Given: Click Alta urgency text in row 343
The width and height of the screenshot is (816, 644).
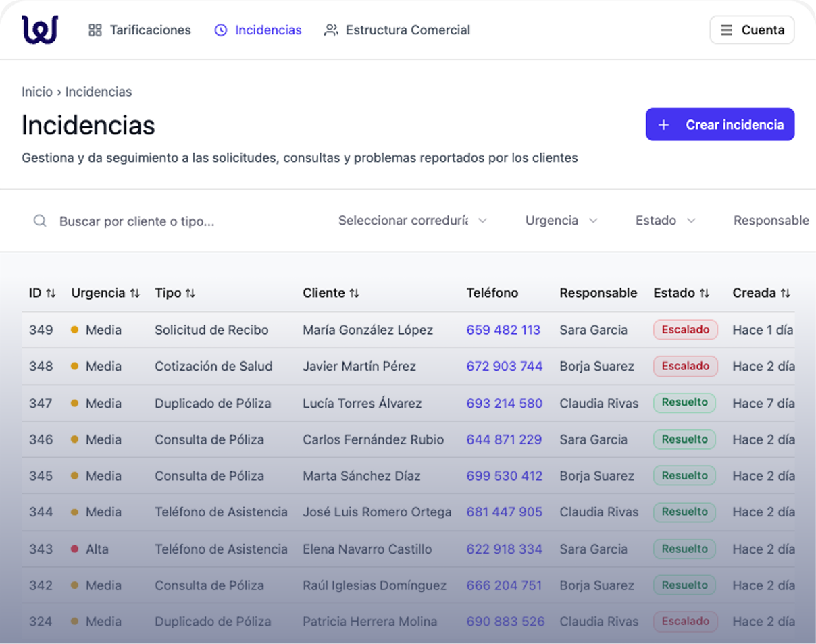Looking at the screenshot, I should [97, 549].
